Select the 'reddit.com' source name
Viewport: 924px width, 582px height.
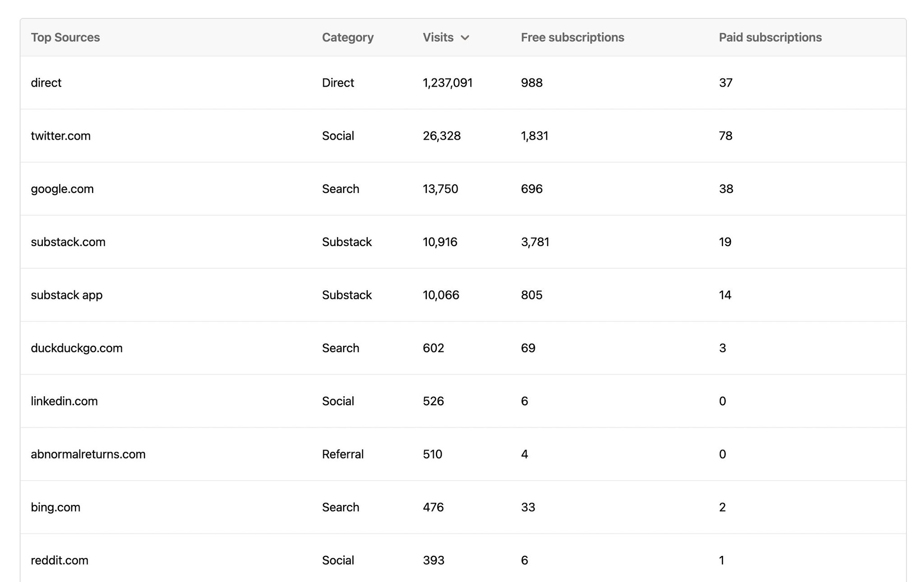coord(60,560)
